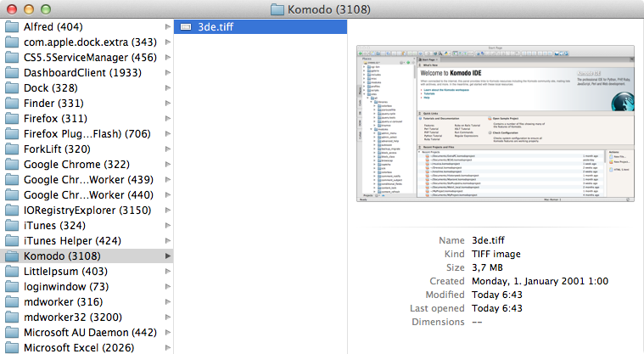Viewport: 644px width, 354px height.
Task: Click the folder icon next to Alfred (404)
Action: pos(12,26)
